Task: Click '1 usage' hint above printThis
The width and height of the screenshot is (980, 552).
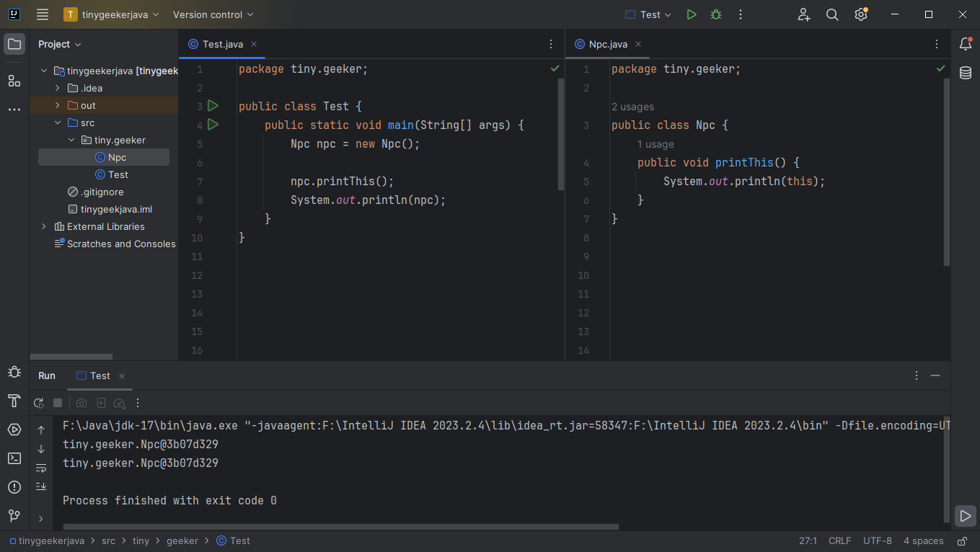Action: click(x=655, y=144)
